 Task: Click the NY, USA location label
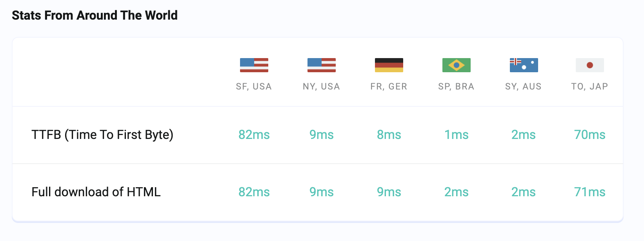coord(322,86)
